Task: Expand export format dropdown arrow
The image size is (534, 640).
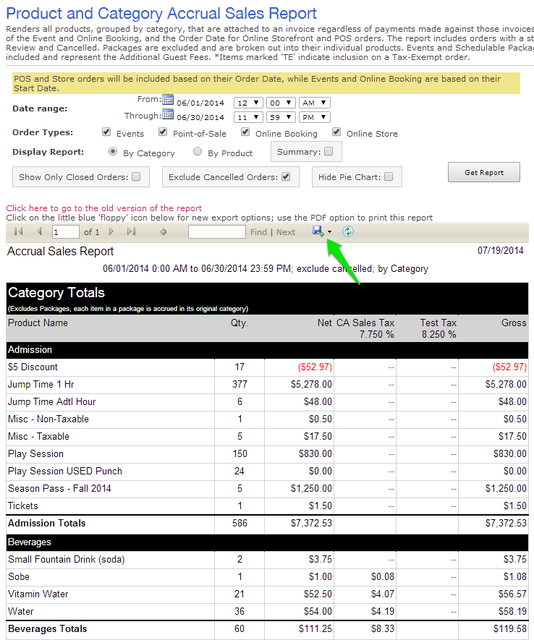Action: coord(329,232)
